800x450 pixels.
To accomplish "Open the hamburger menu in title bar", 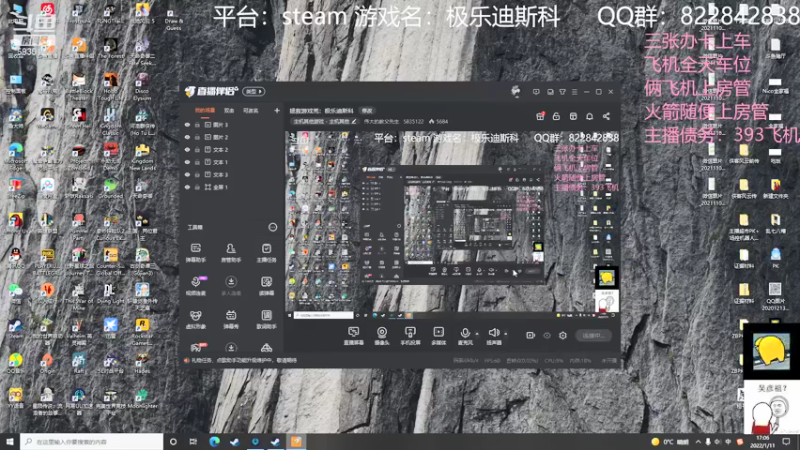I will click(574, 92).
